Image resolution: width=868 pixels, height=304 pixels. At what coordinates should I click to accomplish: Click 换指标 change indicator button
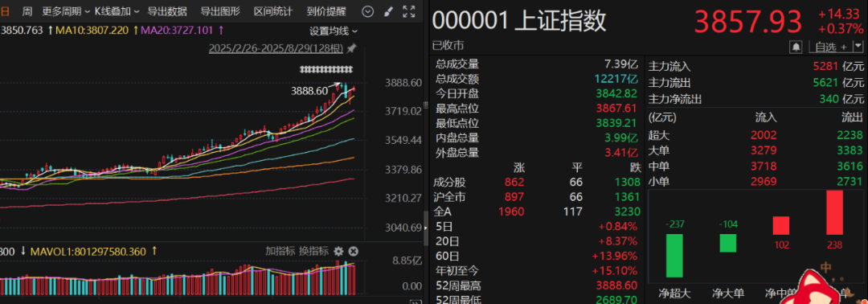tap(314, 252)
